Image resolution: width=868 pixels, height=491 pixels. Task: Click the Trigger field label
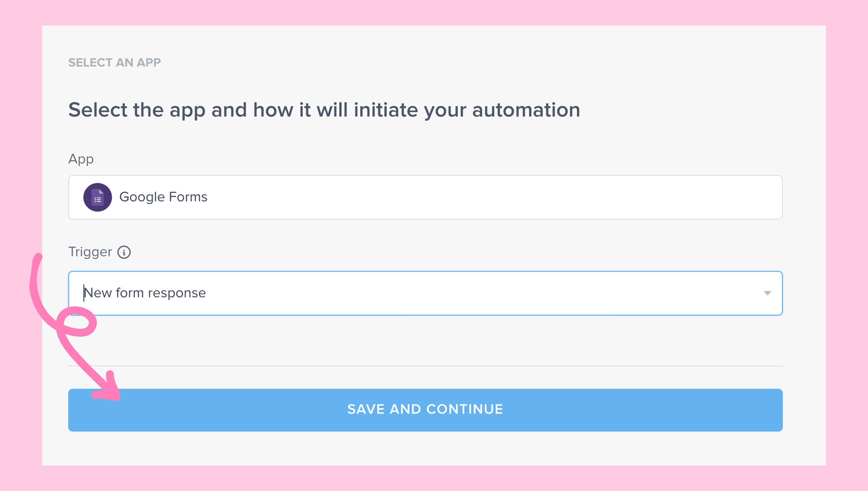point(90,252)
